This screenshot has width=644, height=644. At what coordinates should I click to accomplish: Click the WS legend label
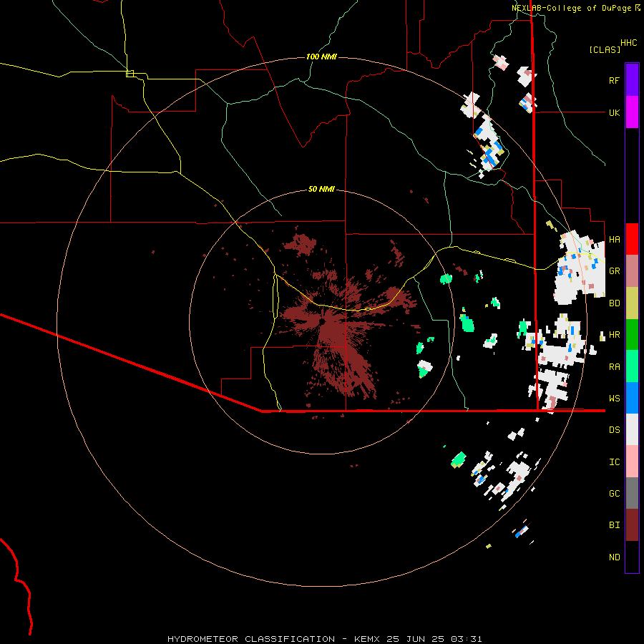[x=614, y=398]
